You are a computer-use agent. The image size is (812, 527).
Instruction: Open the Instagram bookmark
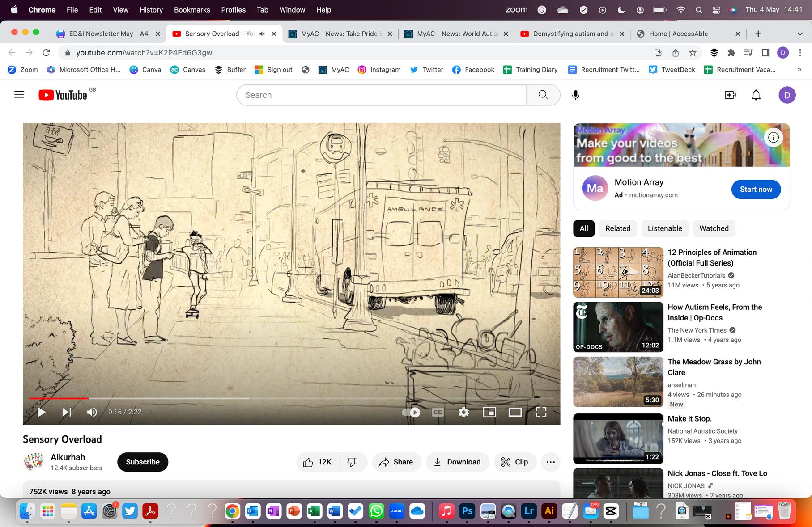click(379, 70)
